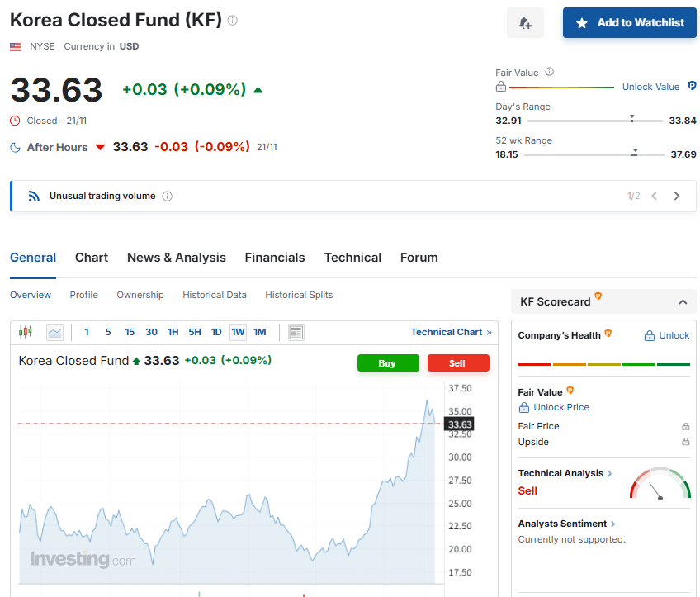The image size is (700, 597).
Task: Click the technical analysis gauge dial
Action: point(660,484)
